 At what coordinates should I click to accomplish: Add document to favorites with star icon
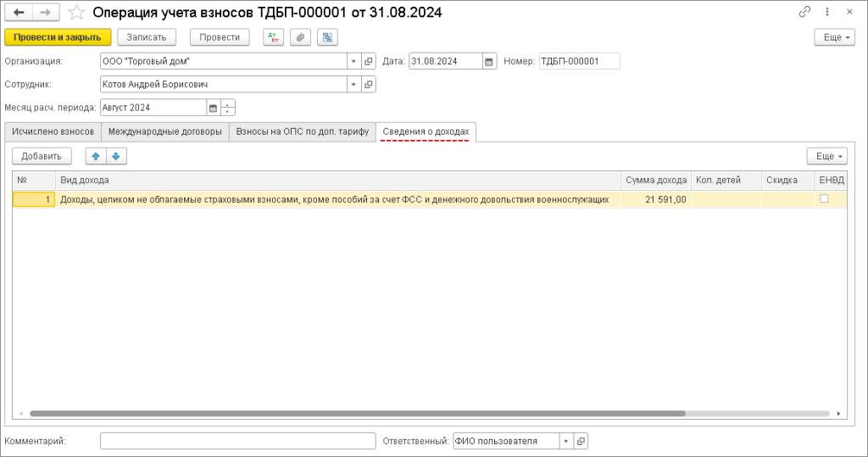click(76, 13)
